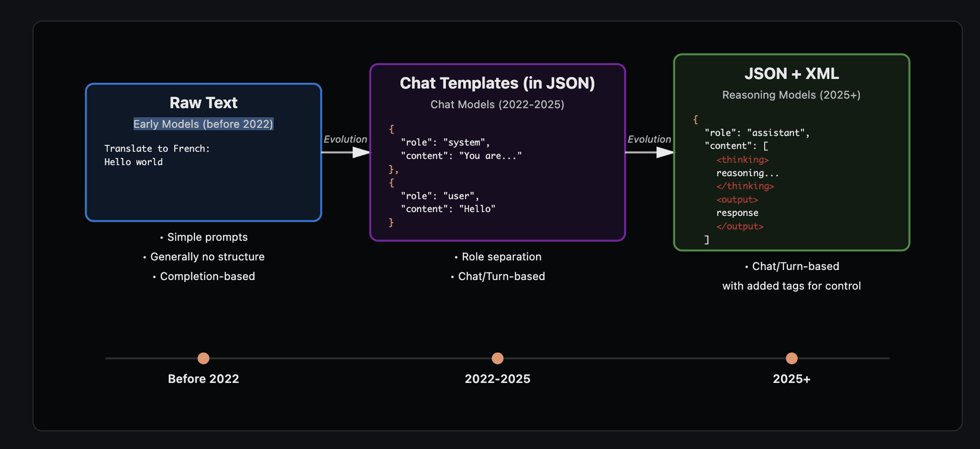Click the arrowhead pointing into Chat Templates box
This screenshot has height=449, width=980.
pos(361,152)
